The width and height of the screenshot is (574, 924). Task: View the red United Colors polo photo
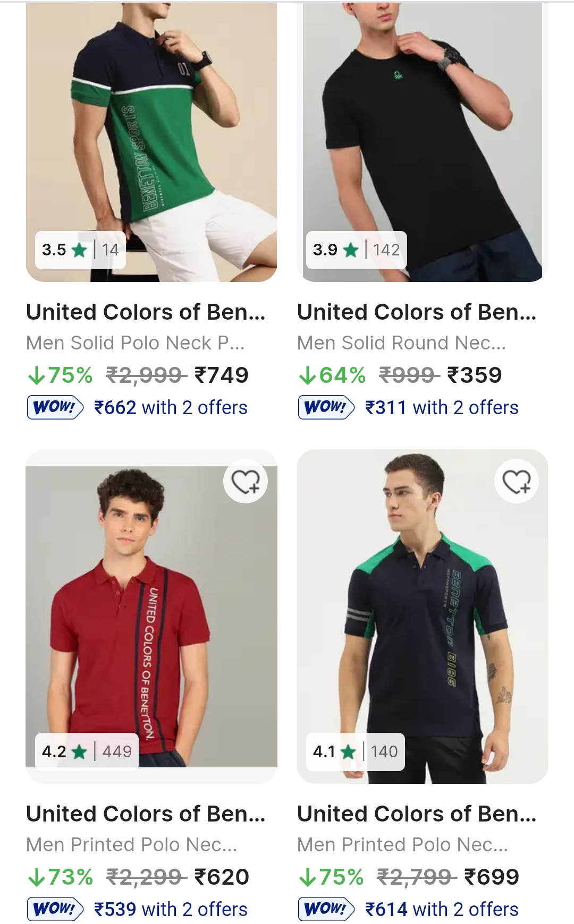[151, 611]
